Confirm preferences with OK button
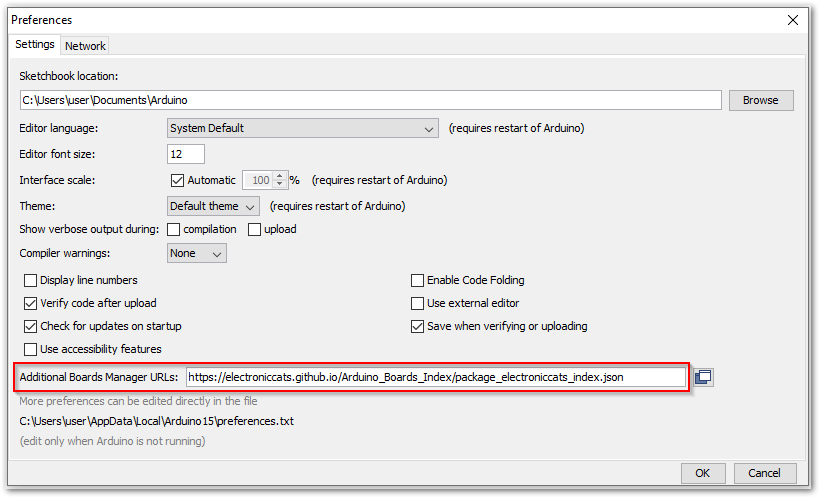 pos(703,473)
